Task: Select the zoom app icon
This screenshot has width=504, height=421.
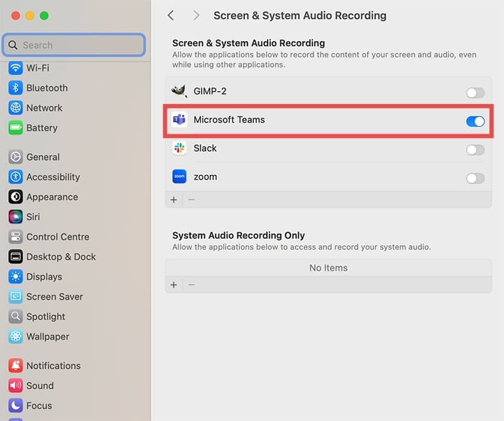Action: pyautogui.click(x=180, y=177)
